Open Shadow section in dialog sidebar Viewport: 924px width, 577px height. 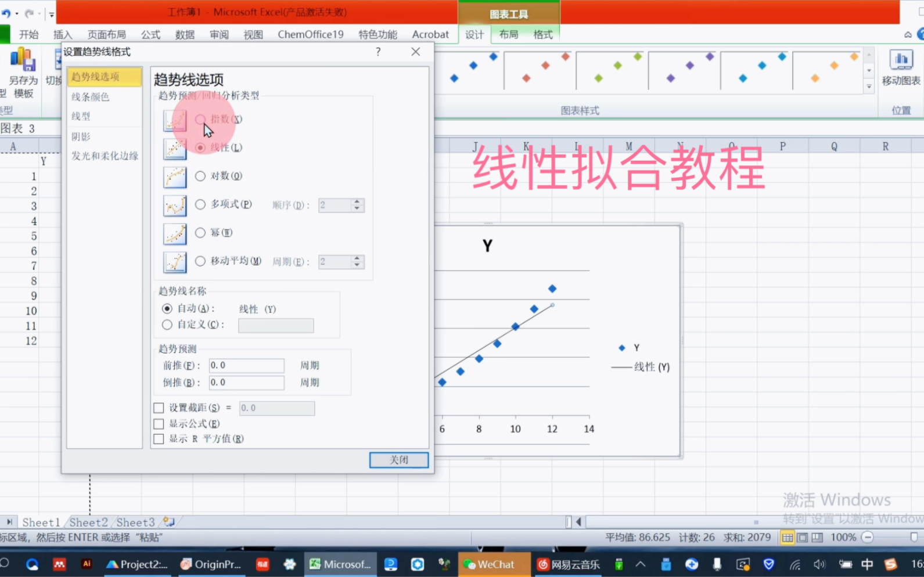coord(105,136)
